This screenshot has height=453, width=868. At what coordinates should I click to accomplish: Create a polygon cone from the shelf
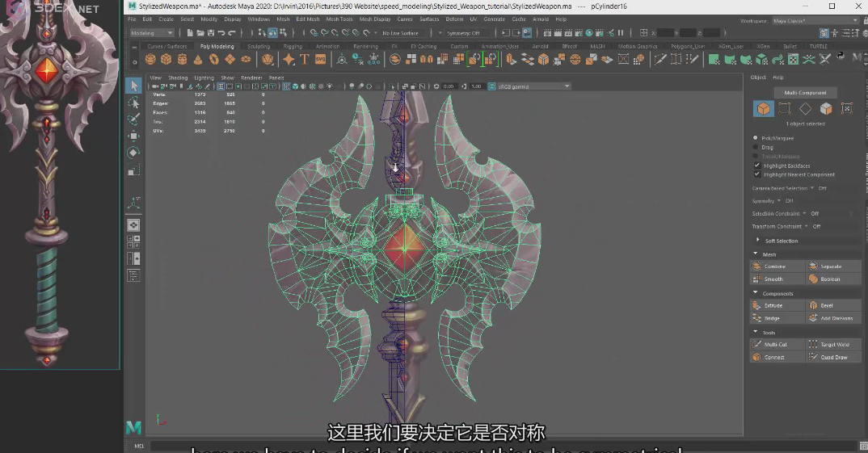point(198,59)
